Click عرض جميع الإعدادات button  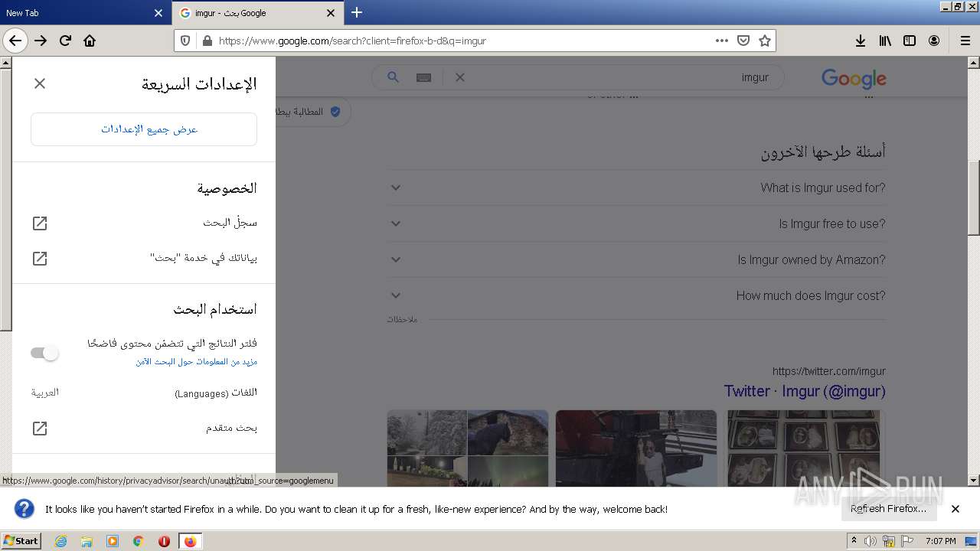(x=144, y=129)
